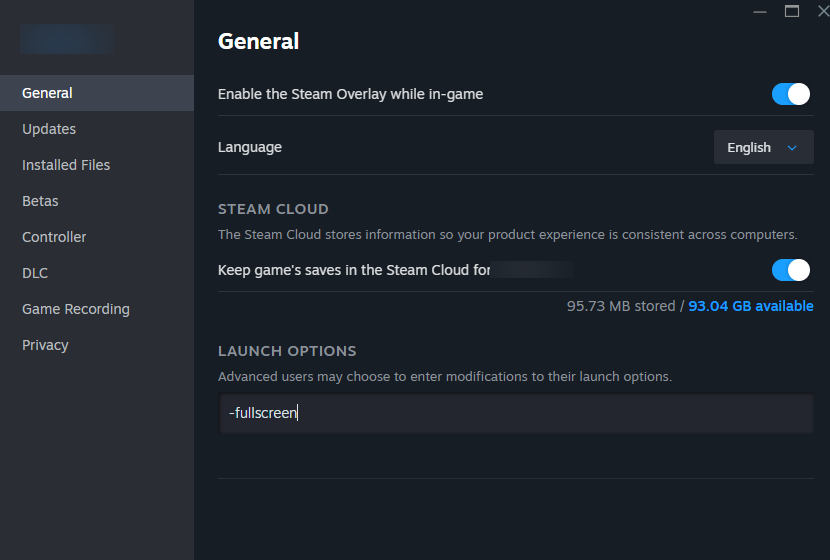The width and height of the screenshot is (830, 560).
Task: Click the 95.73 MB stored text
Action: [x=620, y=306]
